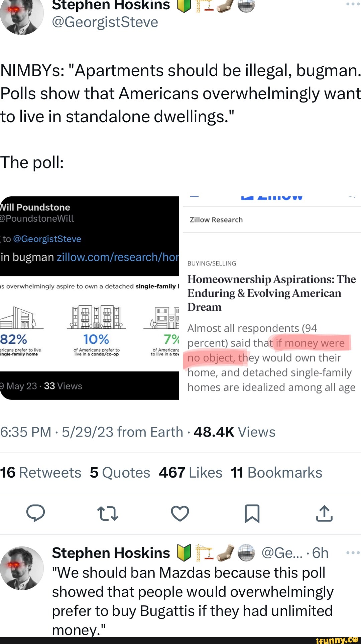This screenshot has width=361, height=644.
Task: Open top tweet's three-dot more menu
Action: tap(353, 4)
